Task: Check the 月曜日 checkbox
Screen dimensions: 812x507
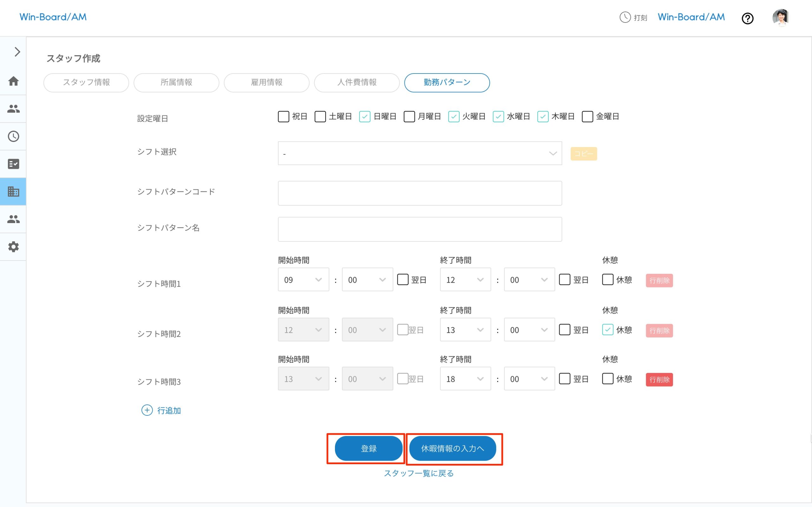Action: (x=409, y=117)
